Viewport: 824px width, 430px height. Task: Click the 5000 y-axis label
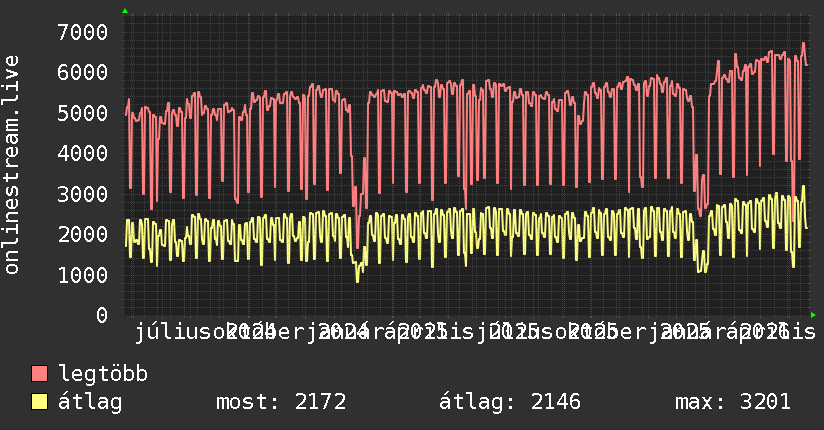[83, 113]
